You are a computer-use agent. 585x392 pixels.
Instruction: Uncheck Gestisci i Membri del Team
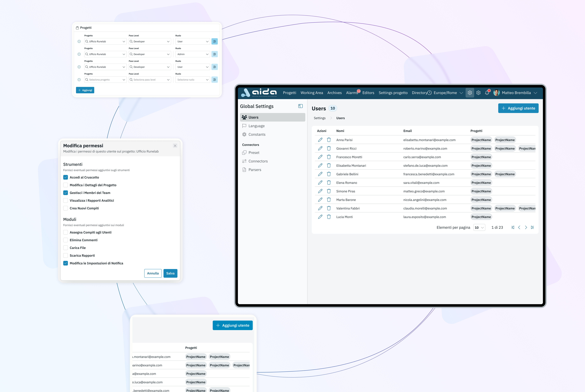(66, 193)
